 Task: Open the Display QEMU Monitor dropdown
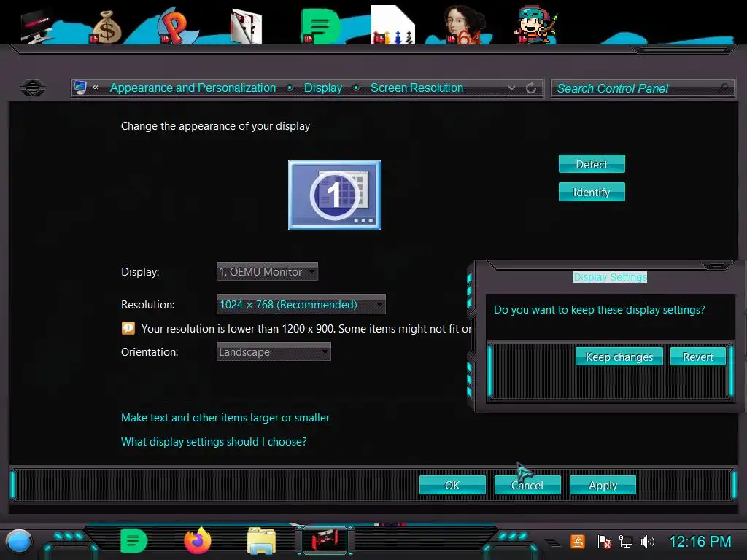tap(267, 271)
